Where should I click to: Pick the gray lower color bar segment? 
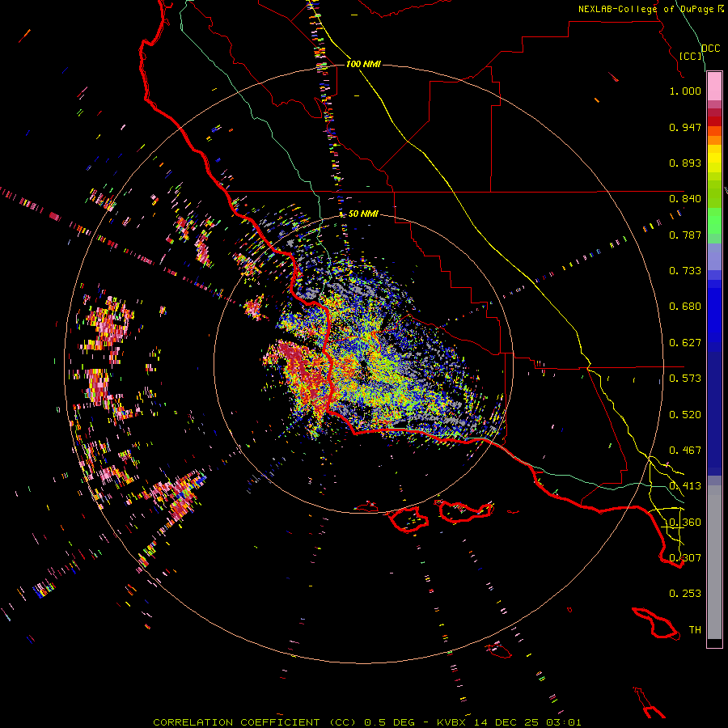click(714, 562)
